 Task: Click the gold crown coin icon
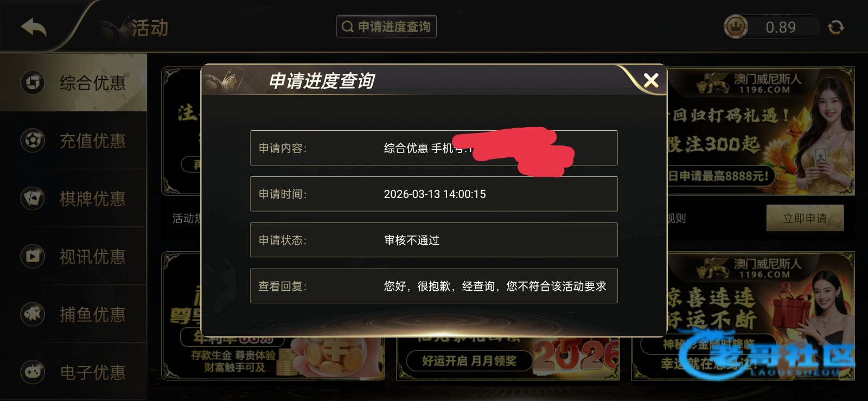tap(736, 27)
